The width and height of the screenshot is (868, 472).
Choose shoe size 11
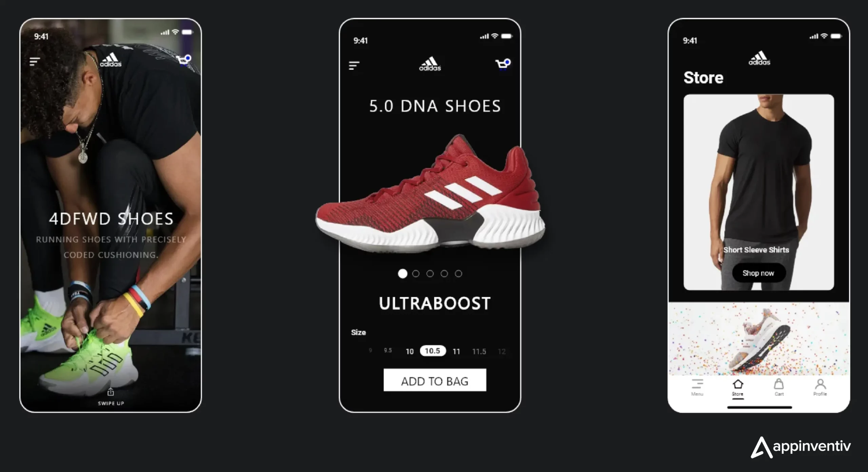pos(456,352)
